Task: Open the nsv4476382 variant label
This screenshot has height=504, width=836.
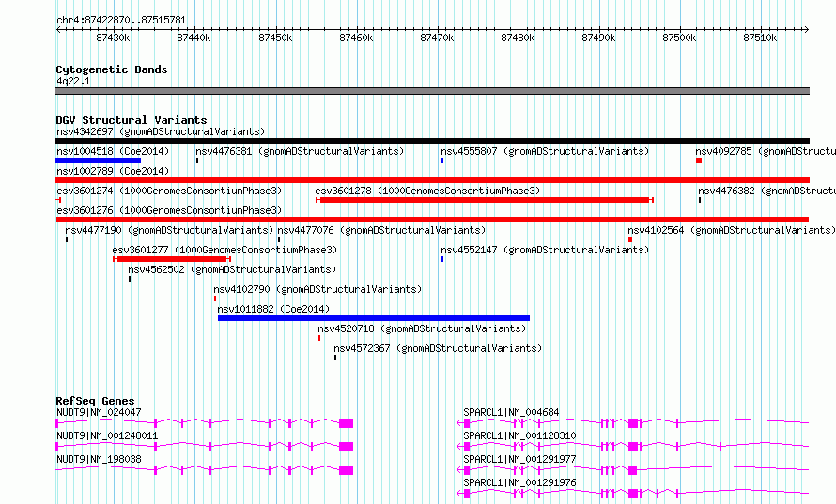Action: tap(766, 191)
